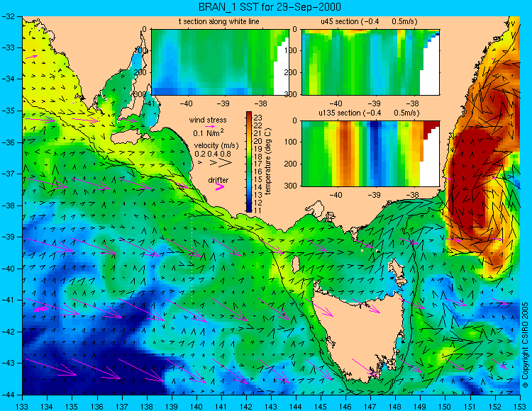Select the magenta drifter marker near 134E, 41S
The width and height of the screenshot is (532, 411).
click(x=41, y=309)
